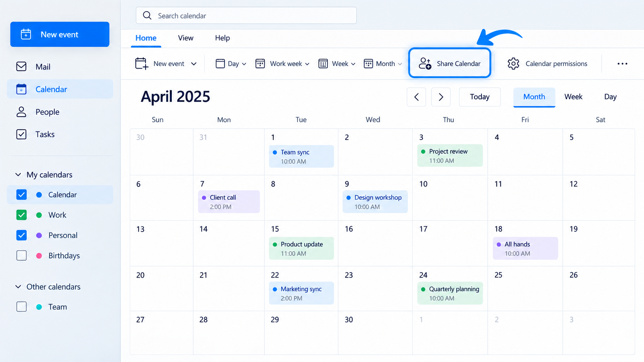Switch to the View ribbon tab
Screen dimensions: 644x362
(x=186, y=38)
